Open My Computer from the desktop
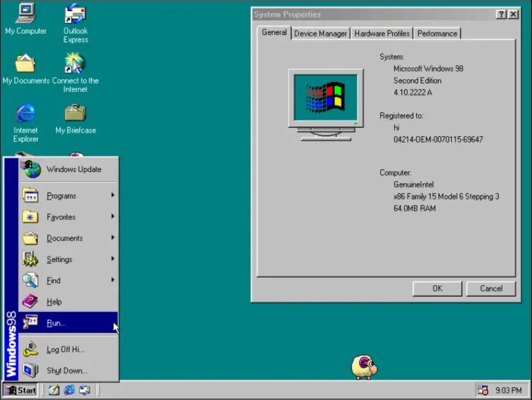The width and height of the screenshot is (532, 400). 26,16
